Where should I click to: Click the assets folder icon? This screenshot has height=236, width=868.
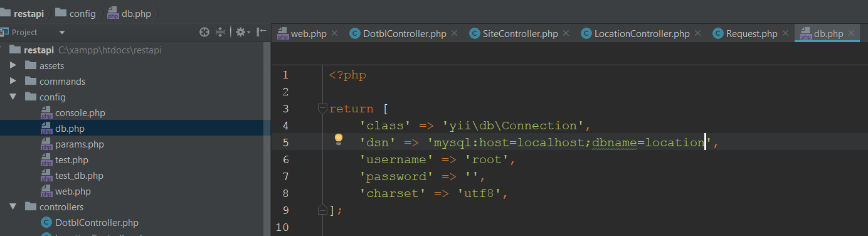30,65
